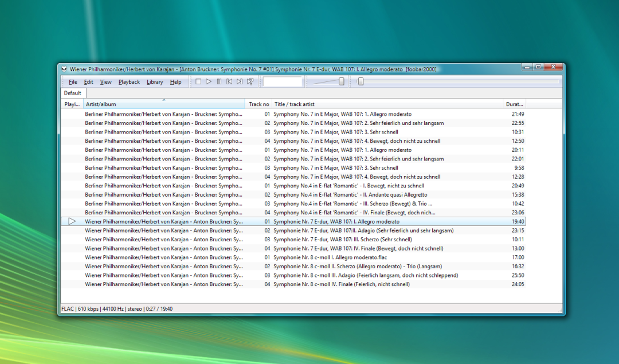Adjust the volume slider handle
Image resolution: width=619 pixels, height=364 pixels.
tap(342, 81)
